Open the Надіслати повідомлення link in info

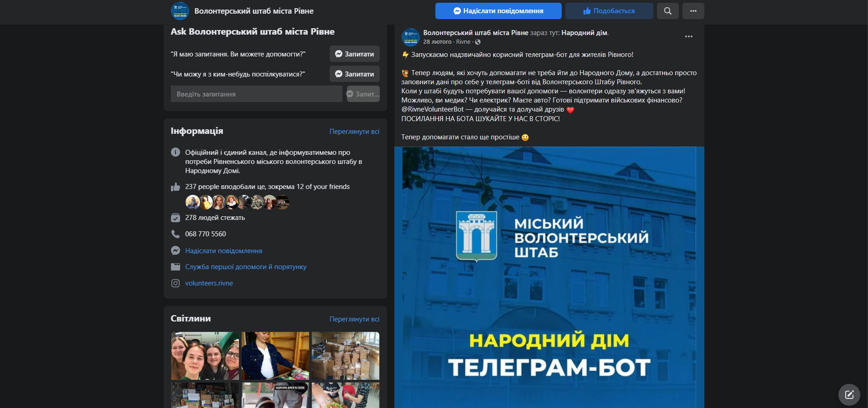pos(223,251)
